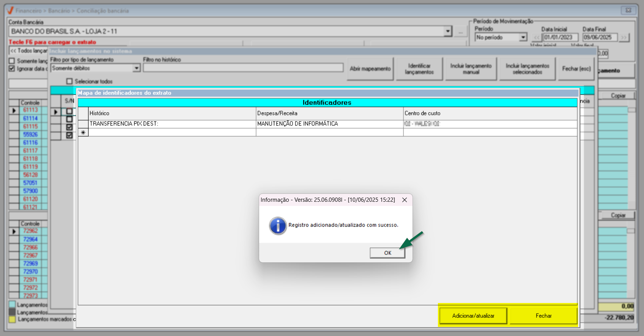Click the << Todos lançamentos field
This screenshot has width=644, height=336.
point(28,50)
